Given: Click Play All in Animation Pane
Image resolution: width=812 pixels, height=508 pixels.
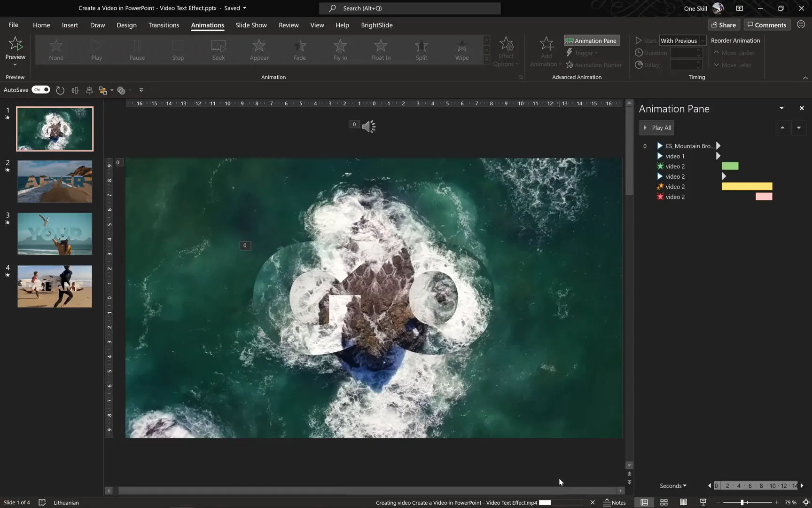Looking at the screenshot, I should pyautogui.click(x=656, y=127).
